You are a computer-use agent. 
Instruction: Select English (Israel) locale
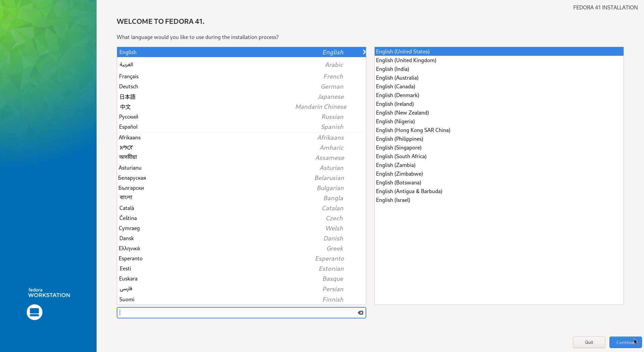click(x=499, y=200)
